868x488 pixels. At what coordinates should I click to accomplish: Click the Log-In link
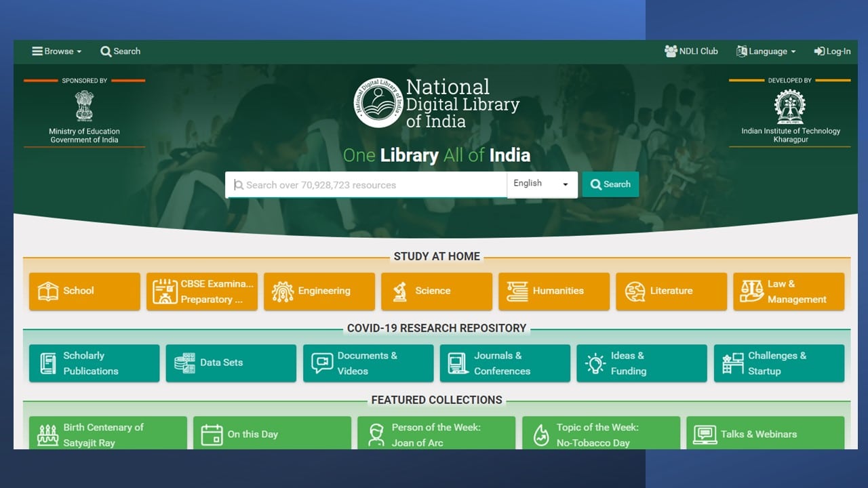[832, 52]
